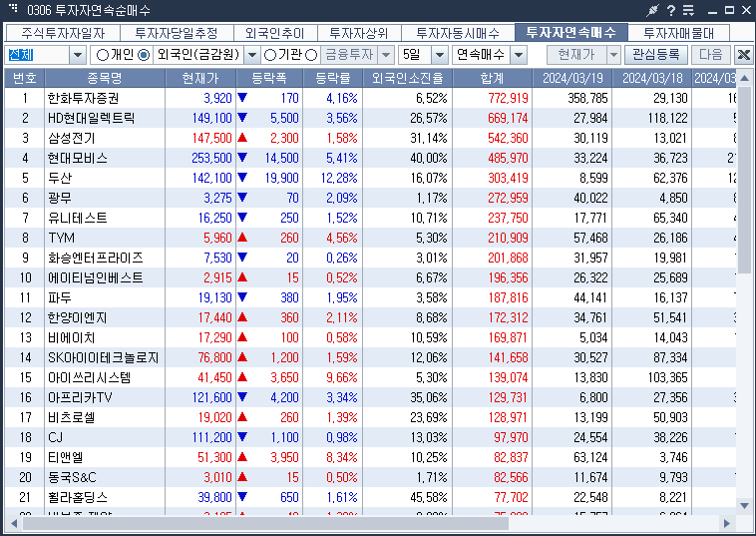
Task: Select the 동국S&C stock name
Action: pos(72,477)
